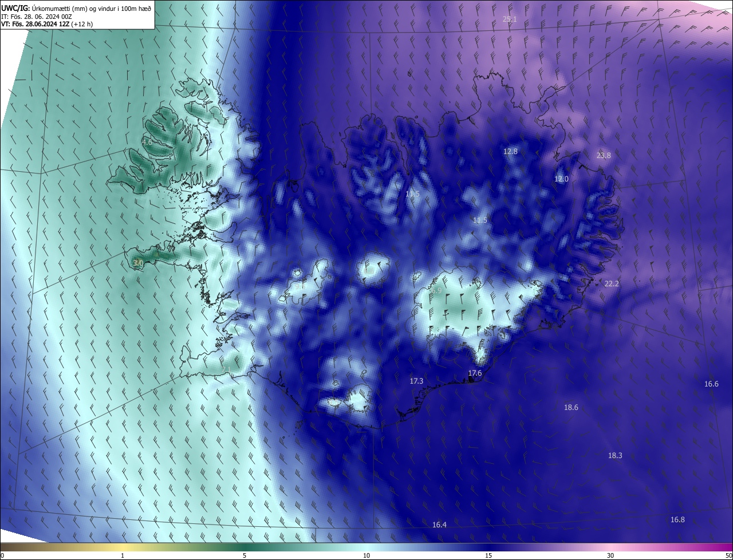The height and width of the screenshot is (560, 733).
Task: Pick the dark navy color above the 15 tick
Action: point(488,547)
